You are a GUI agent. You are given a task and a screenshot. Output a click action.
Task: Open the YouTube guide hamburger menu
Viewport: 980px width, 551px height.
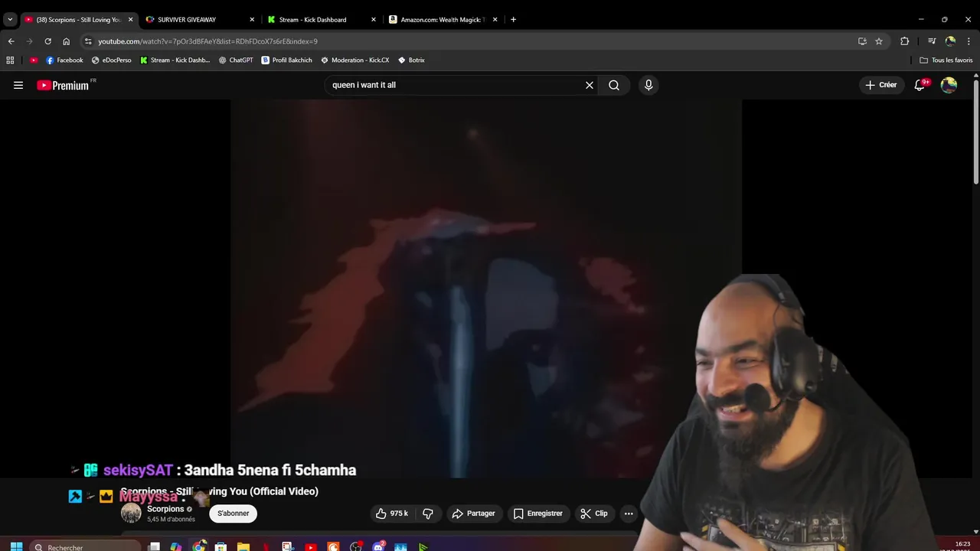point(18,85)
